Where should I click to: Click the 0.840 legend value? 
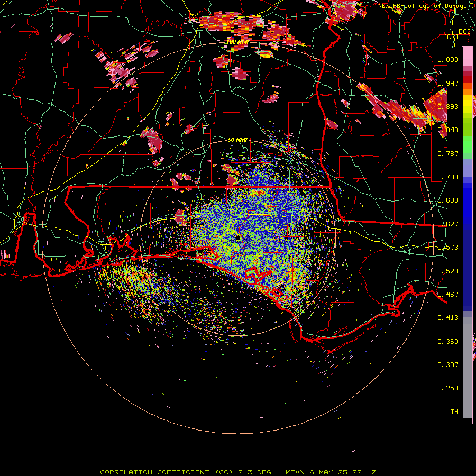[x=448, y=130]
